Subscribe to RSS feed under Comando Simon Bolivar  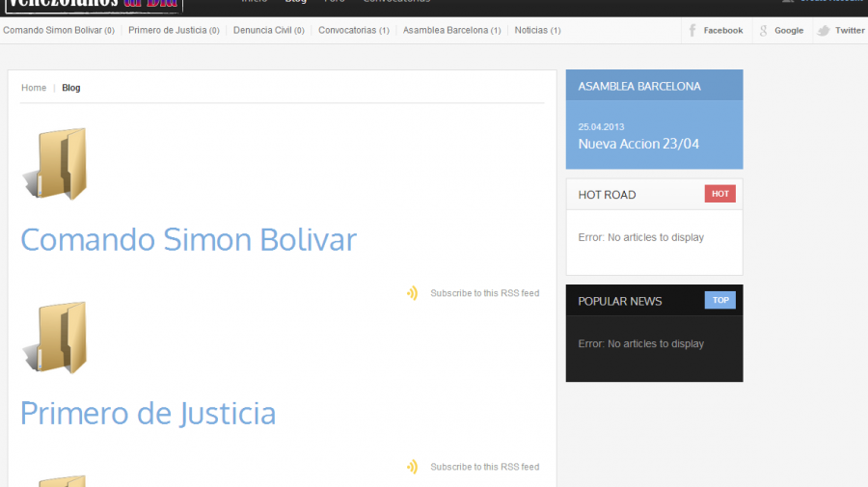pos(484,293)
